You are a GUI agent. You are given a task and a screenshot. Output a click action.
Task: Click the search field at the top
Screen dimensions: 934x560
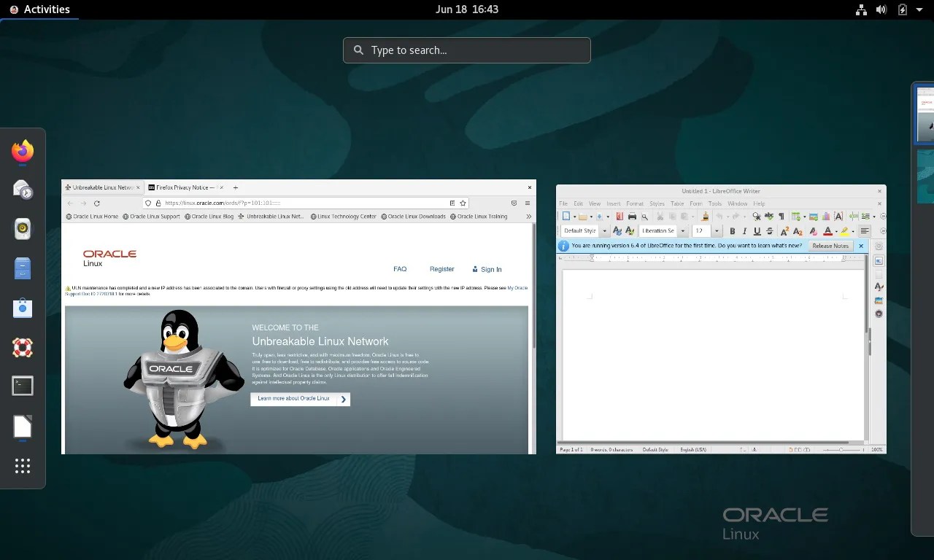click(x=466, y=50)
